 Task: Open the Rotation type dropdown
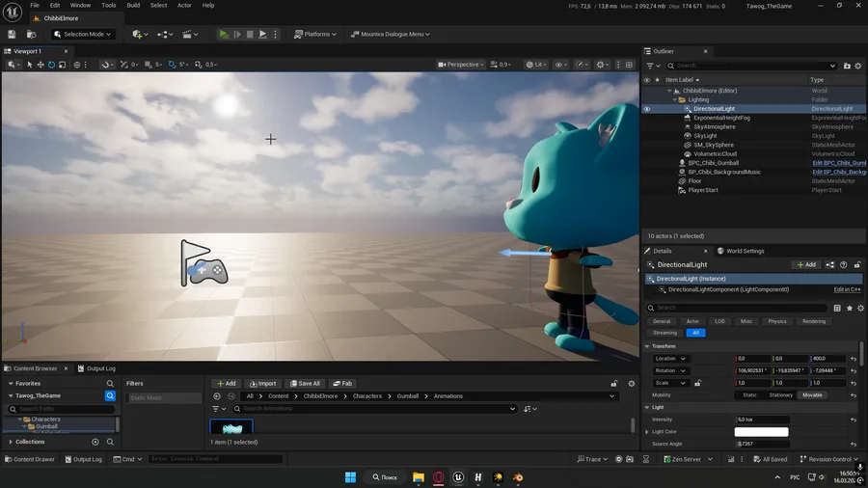[670, 370]
